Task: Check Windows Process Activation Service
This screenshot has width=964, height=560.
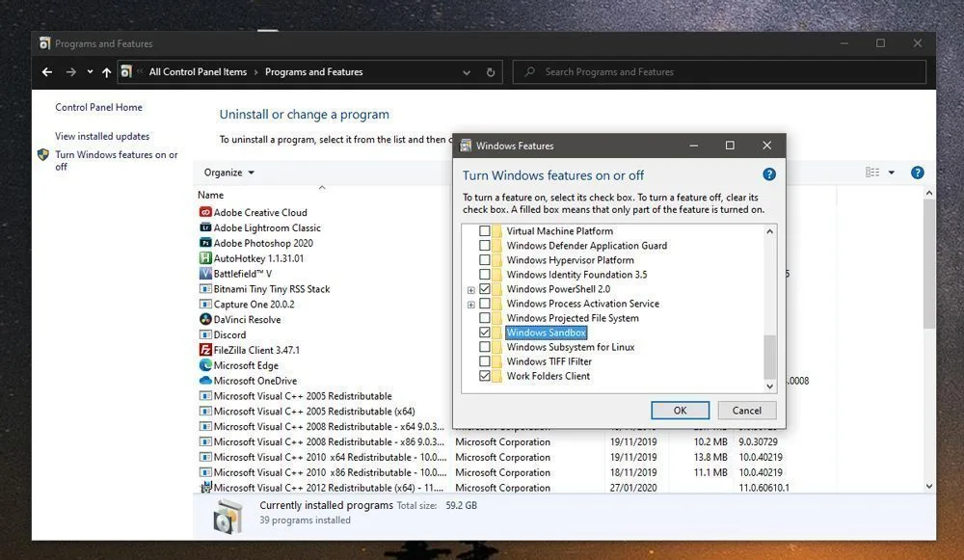Action: 485,303
